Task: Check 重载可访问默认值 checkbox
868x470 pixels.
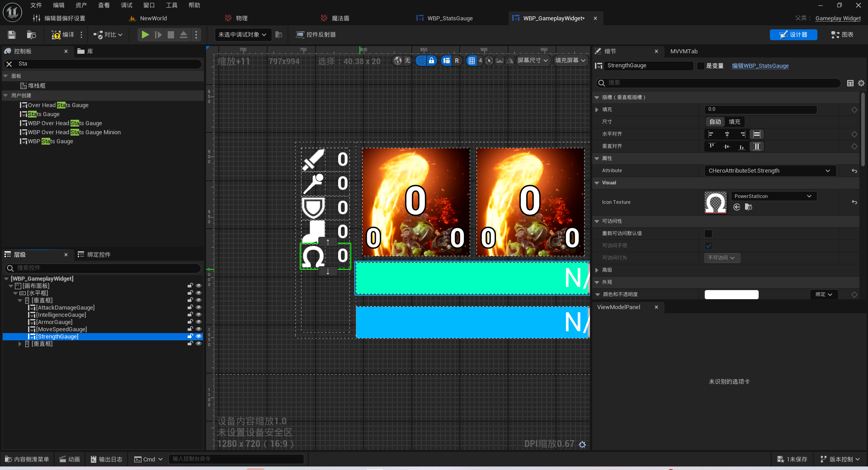Action: coord(708,234)
